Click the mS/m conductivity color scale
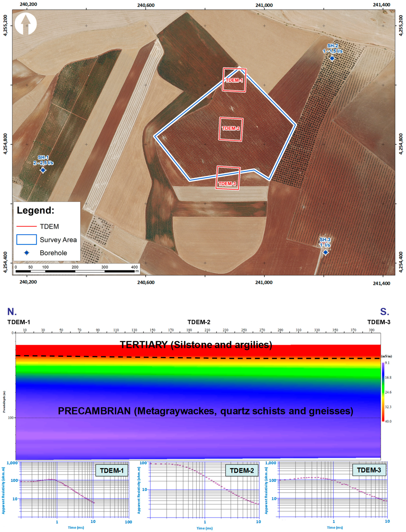The height and width of the screenshot is (532, 406). pos(383,392)
